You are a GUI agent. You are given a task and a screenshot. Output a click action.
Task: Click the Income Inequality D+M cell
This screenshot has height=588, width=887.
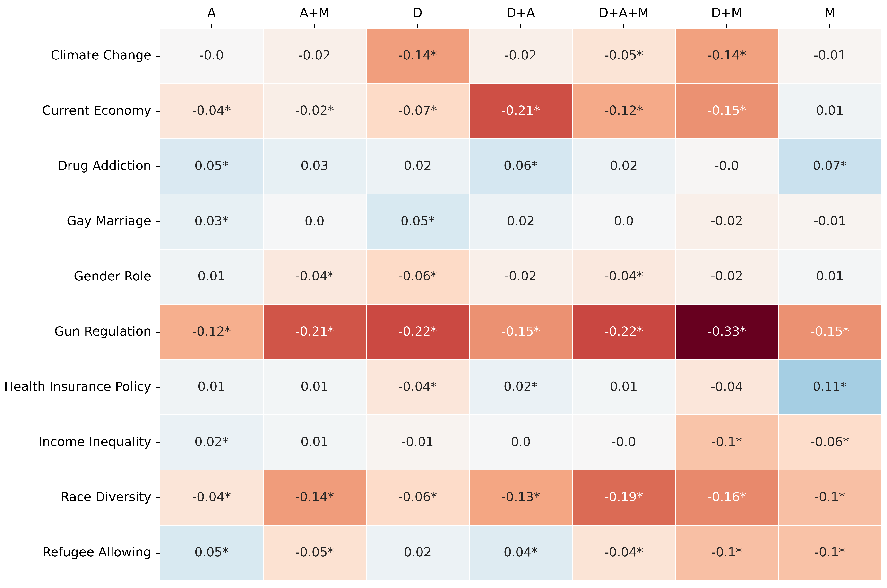pyautogui.click(x=726, y=442)
